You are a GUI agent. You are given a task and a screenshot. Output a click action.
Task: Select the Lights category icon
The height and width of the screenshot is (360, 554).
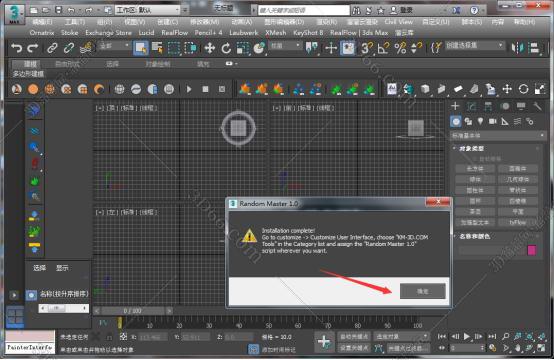(480, 122)
